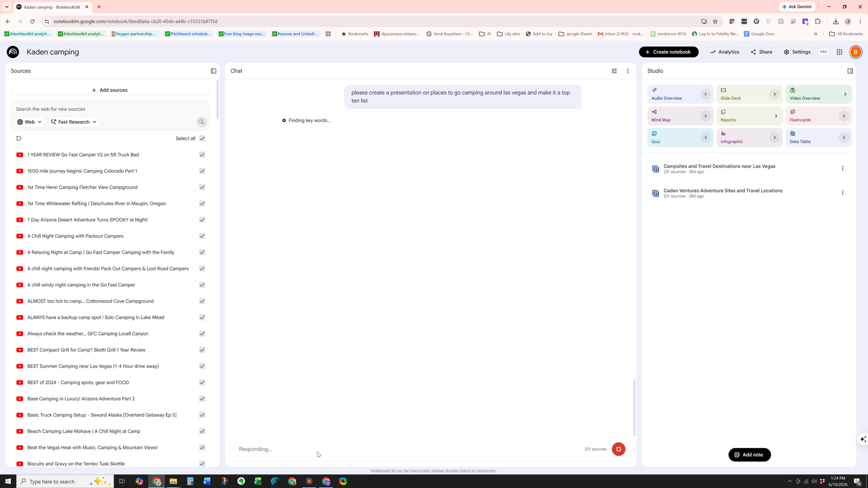Create a Data Table in Studio
Screen dimensions: 868x488
point(819,138)
